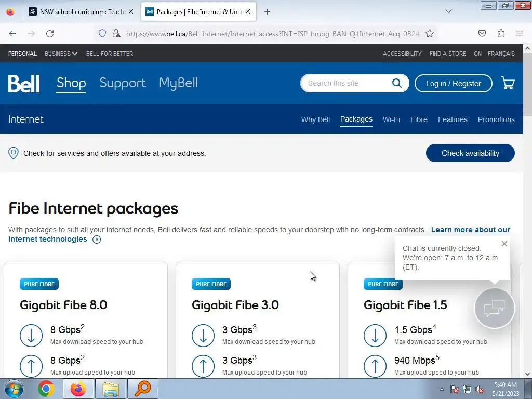Click PURE FIBRE badge on Gigabit Fibe 8.0
The width and height of the screenshot is (532, 399).
coord(39,284)
